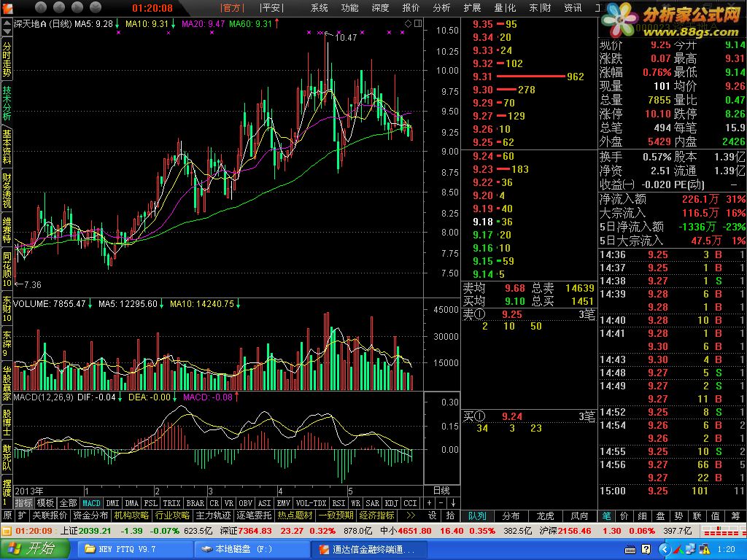Open the 扩展 menu
The image size is (747, 560).
tap(472, 7)
